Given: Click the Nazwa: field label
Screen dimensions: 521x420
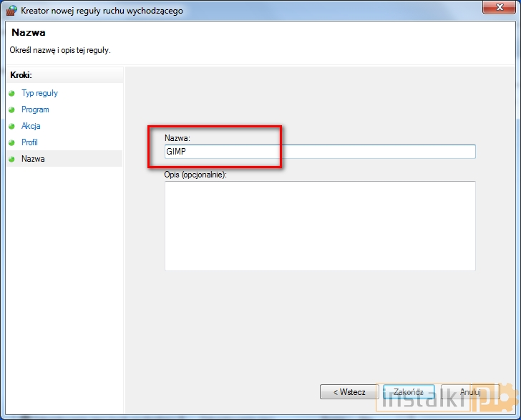Looking at the screenshot, I should pyautogui.click(x=177, y=138).
